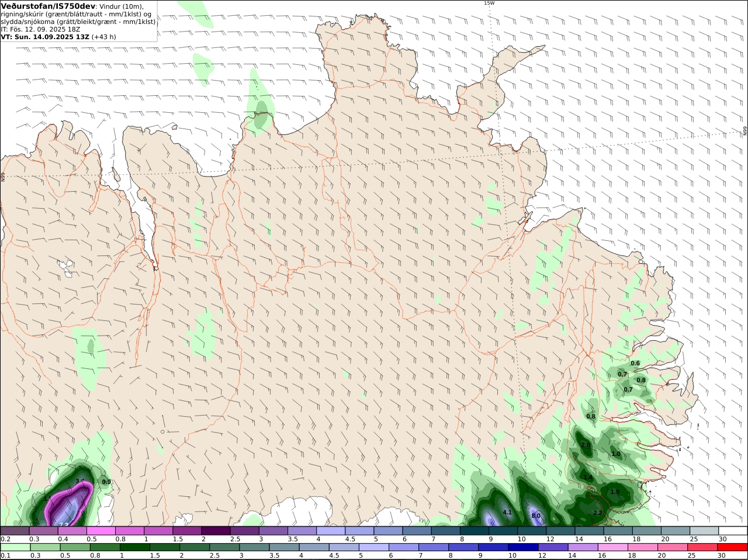
Task: Click the Veðurstofan/IS750dev title text
Action: click(x=49, y=6)
